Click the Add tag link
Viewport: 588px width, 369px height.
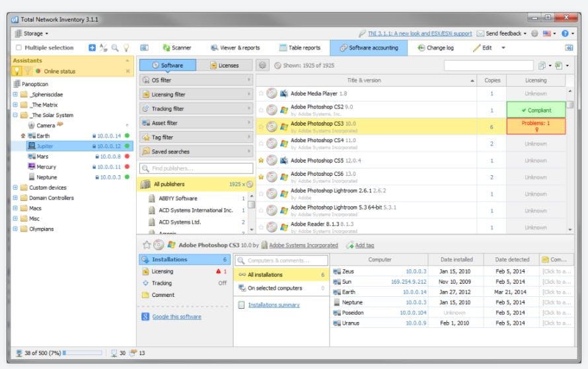(x=365, y=245)
